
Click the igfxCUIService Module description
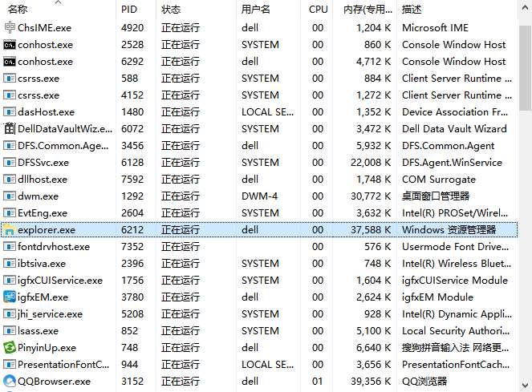(455, 281)
